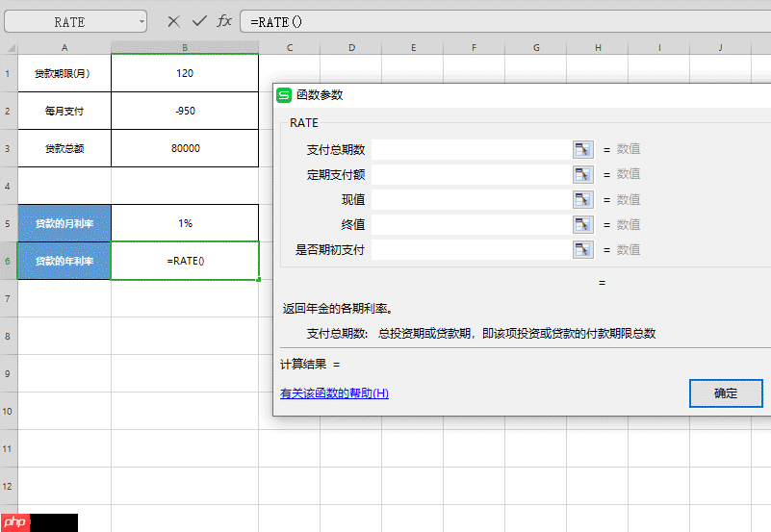Expand the RATE name box dropdown
Image resolution: width=771 pixels, height=532 pixels.
(141, 21)
